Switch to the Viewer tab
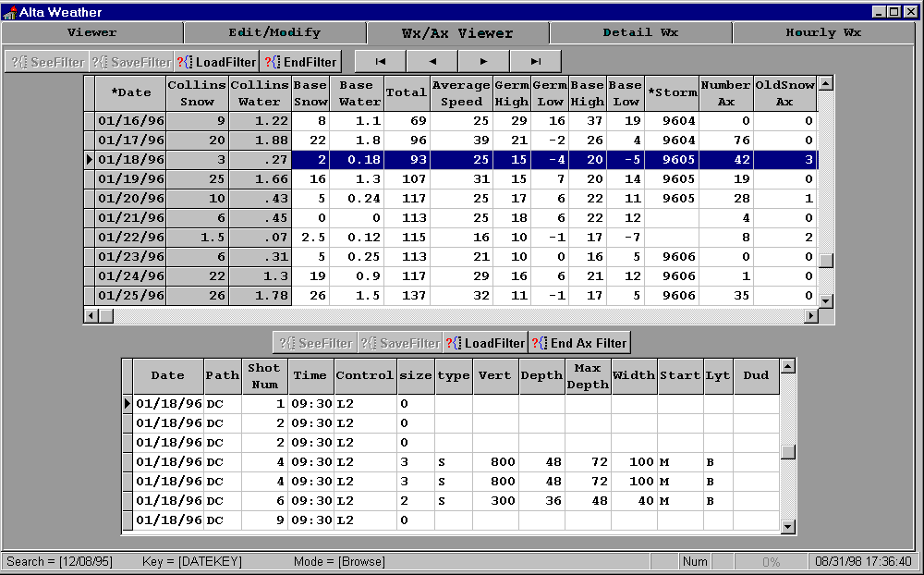 (x=92, y=33)
